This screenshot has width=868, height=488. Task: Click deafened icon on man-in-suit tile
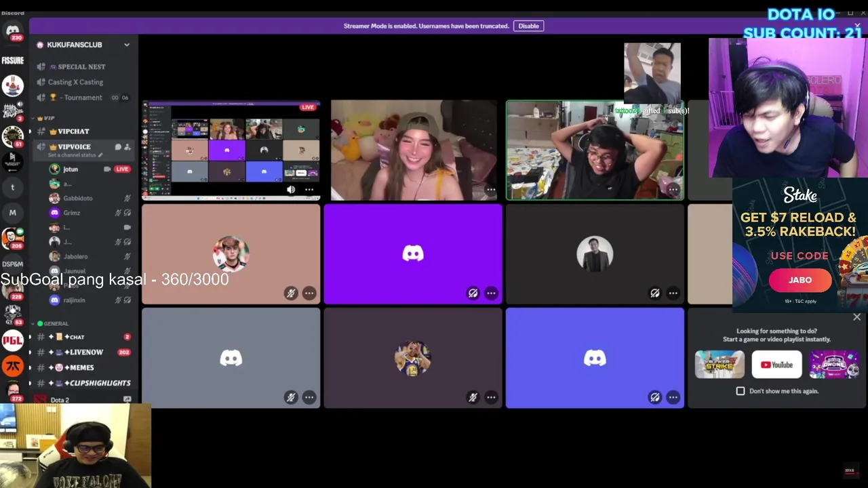coord(654,293)
